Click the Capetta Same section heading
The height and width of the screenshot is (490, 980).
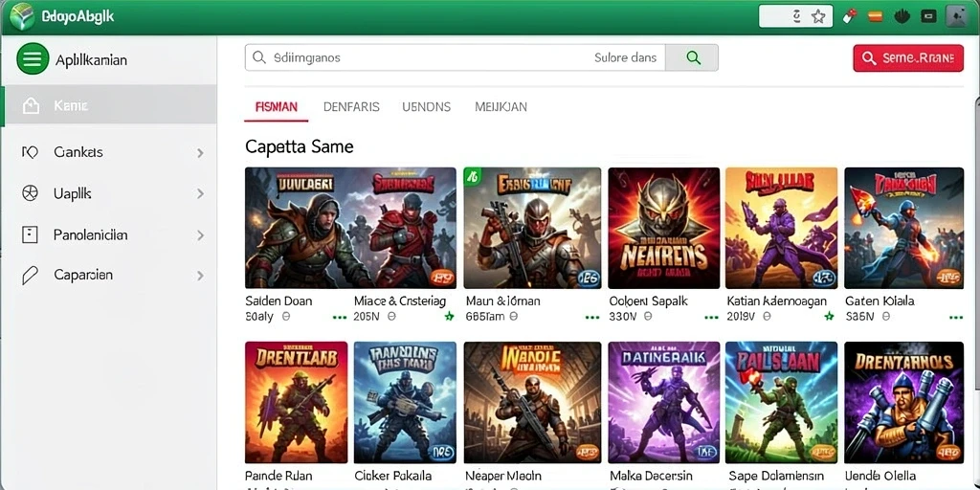point(300,146)
